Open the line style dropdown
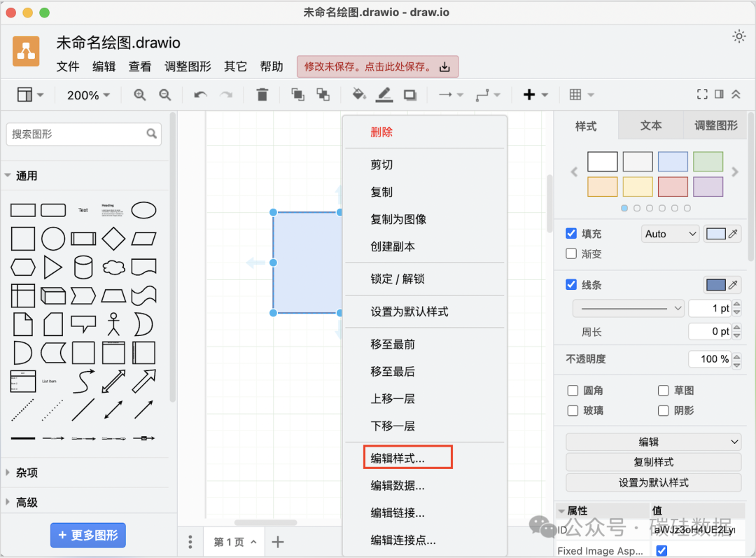The image size is (756, 558). click(628, 308)
